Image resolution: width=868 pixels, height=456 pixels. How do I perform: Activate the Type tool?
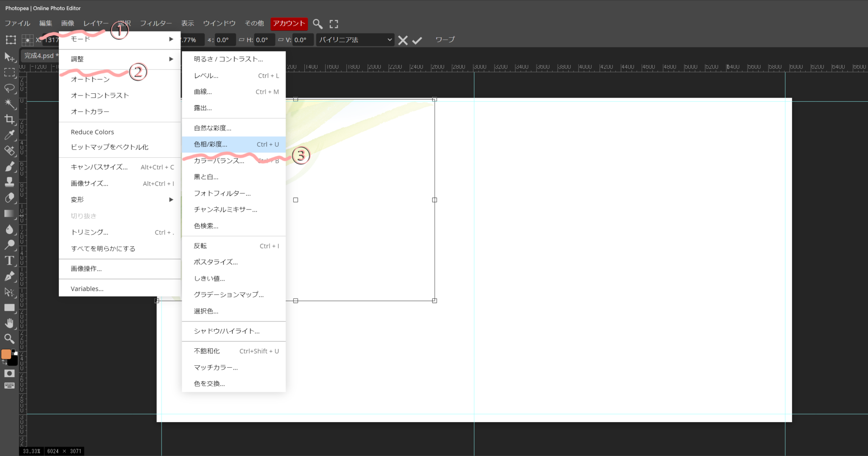click(x=10, y=260)
